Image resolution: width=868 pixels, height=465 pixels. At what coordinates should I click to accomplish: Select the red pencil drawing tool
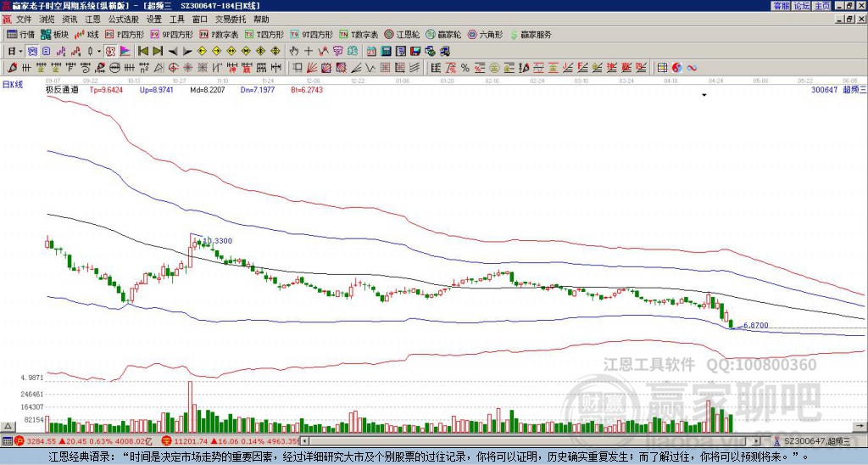click(x=12, y=68)
